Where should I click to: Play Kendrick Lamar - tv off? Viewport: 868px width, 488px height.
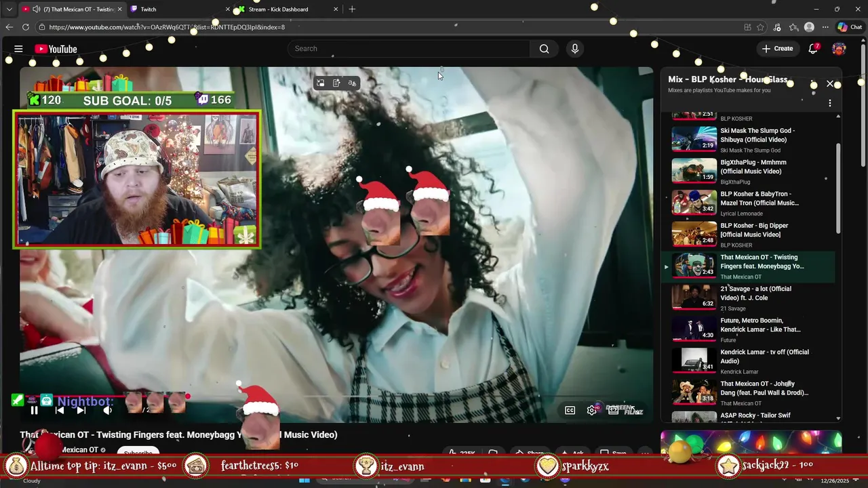(x=749, y=361)
